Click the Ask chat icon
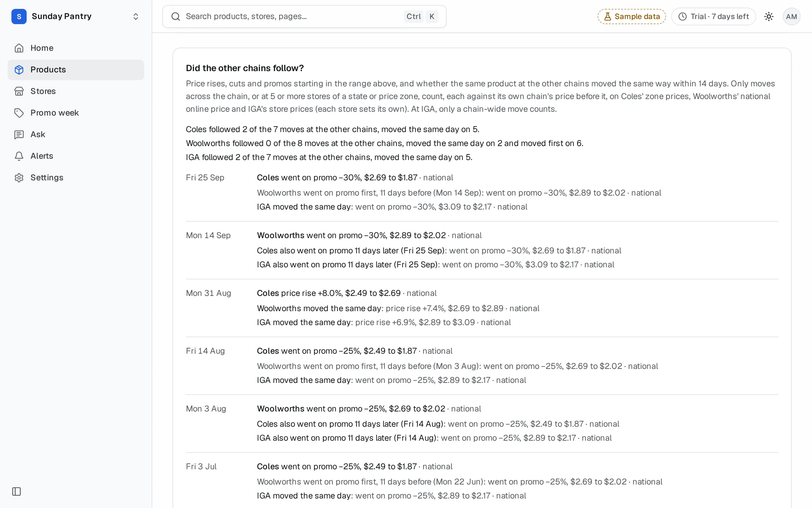This screenshot has height=508, width=812. click(x=19, y=134)
